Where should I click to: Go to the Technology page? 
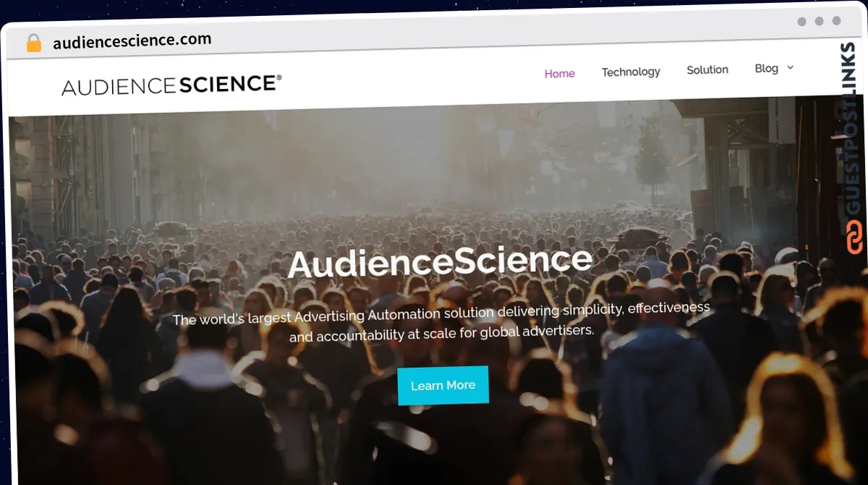pos(631,72)
